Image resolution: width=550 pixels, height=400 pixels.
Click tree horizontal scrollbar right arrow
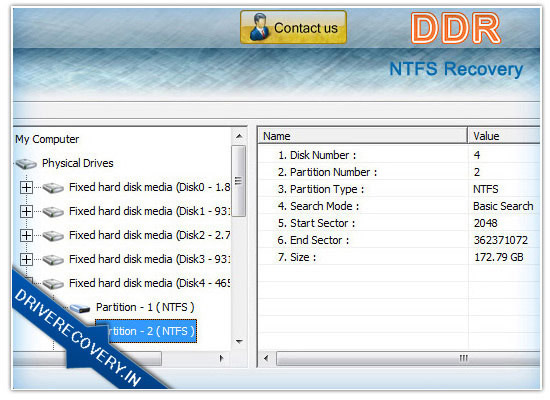tap(221, 358)
